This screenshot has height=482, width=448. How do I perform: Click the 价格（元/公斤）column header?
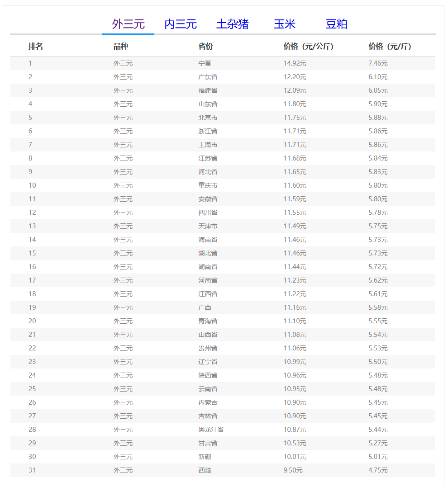(308, 46)
